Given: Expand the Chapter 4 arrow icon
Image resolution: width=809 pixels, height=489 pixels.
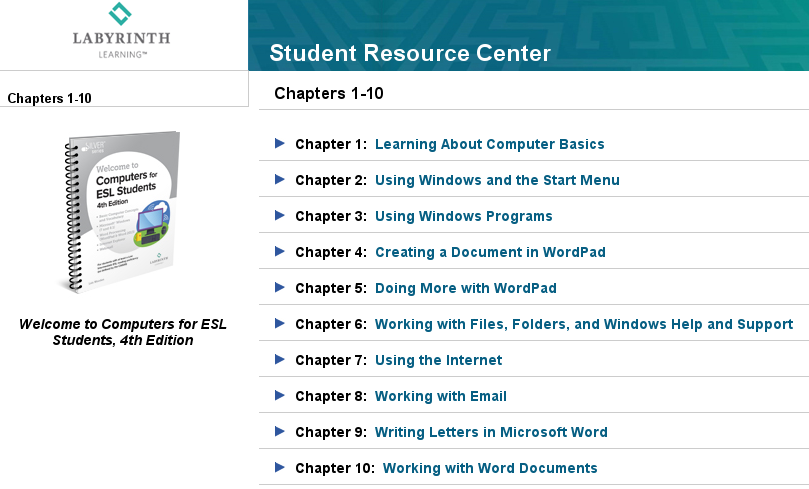Looking at the screenshot, I should coord(280,251).
